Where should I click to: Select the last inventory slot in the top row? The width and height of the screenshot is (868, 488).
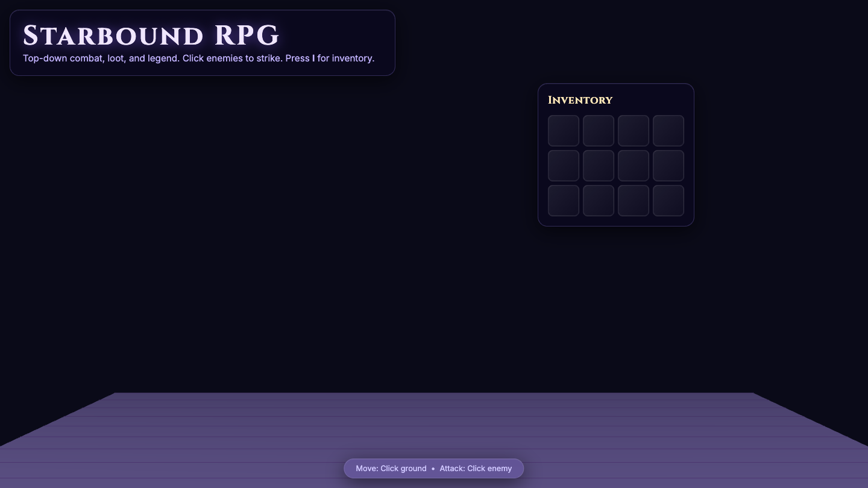tap(668, 131)
